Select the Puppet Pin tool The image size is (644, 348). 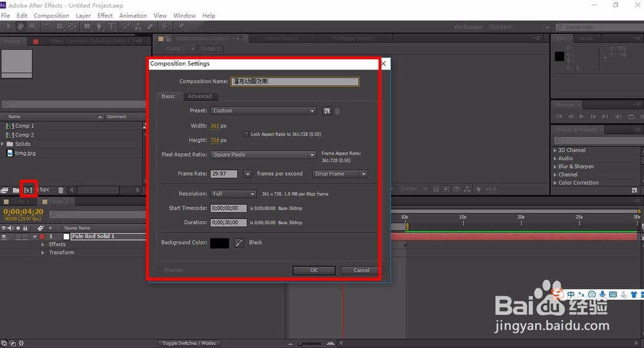pos(181,26)
